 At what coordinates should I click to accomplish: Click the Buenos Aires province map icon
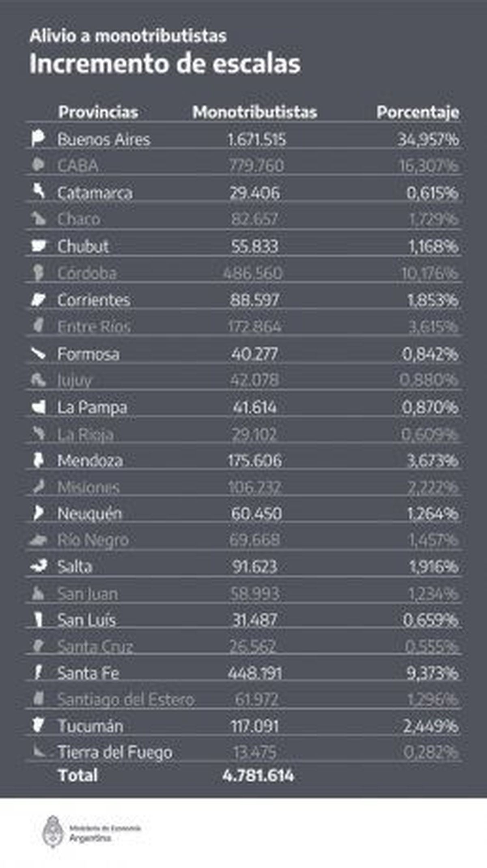click(38, 138)
